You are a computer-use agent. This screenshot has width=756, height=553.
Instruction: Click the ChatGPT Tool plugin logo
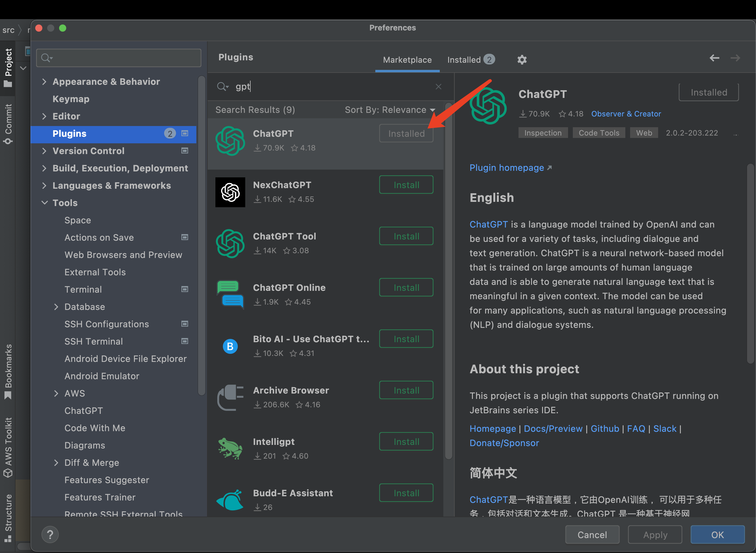coord(230,243)
